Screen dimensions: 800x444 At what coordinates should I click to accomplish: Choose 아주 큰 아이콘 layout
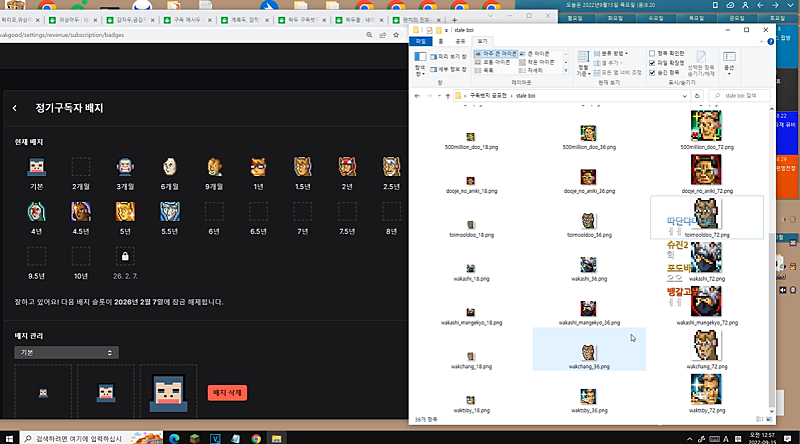(496, 54)
